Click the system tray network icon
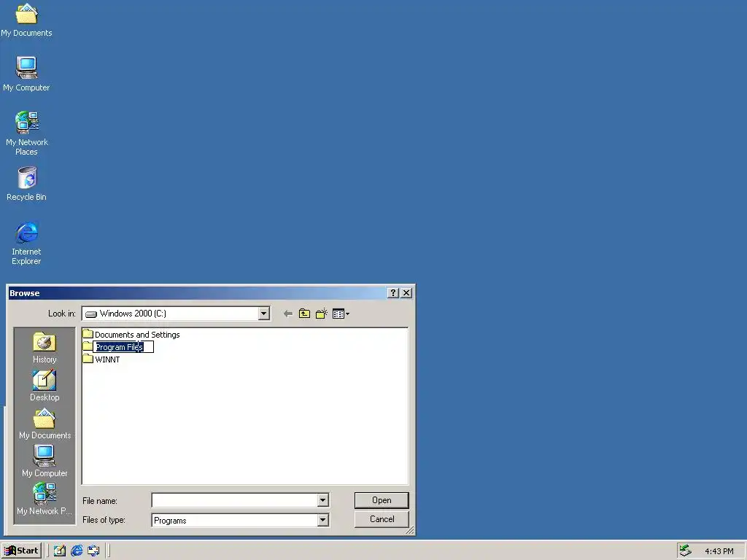Screen dimensions: 747x560 tap(685, 551)
